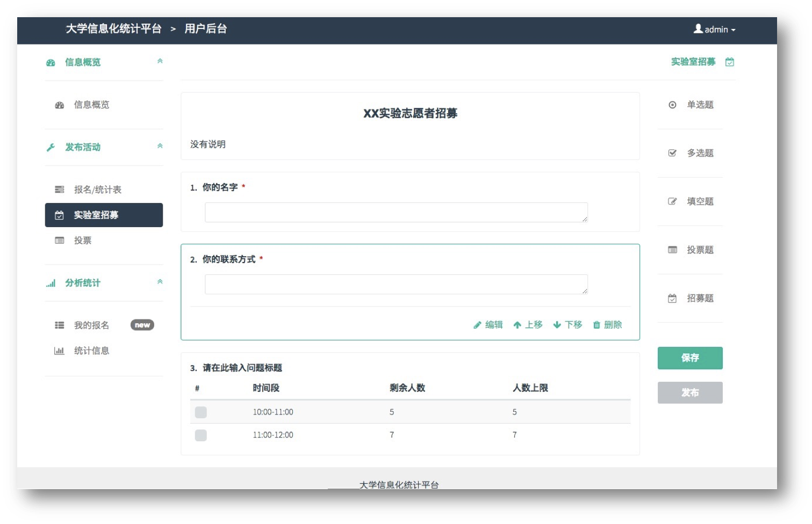Screen dimensions: 812x524
Task: Tick the checkbox for 10:00-11:00 slot
Action: coord(201,412)
